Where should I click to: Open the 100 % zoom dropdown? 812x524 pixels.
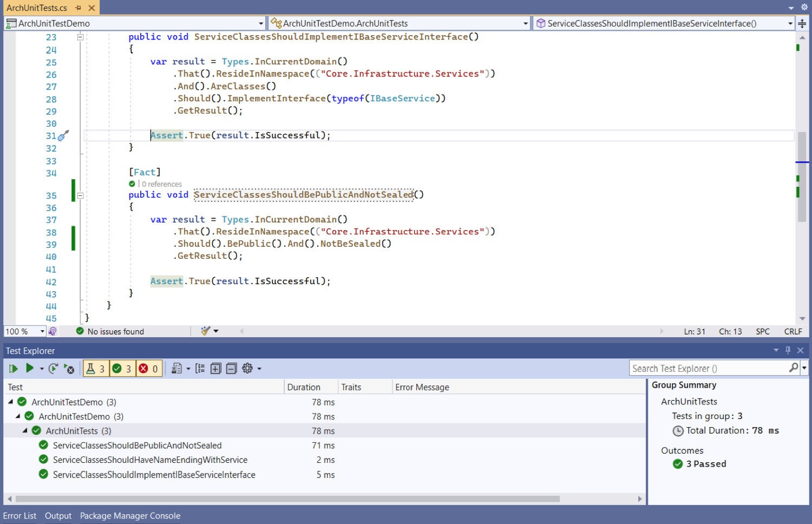[25, 331]
